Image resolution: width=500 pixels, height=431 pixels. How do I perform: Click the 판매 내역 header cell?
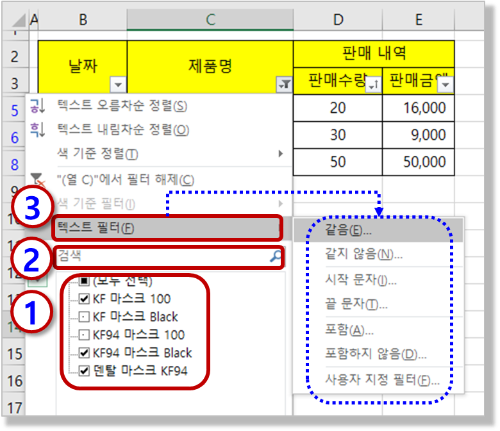pos(374,54)
